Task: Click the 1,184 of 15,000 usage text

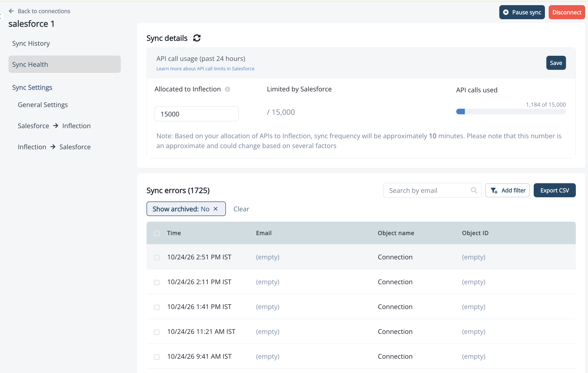Action: 546,105
